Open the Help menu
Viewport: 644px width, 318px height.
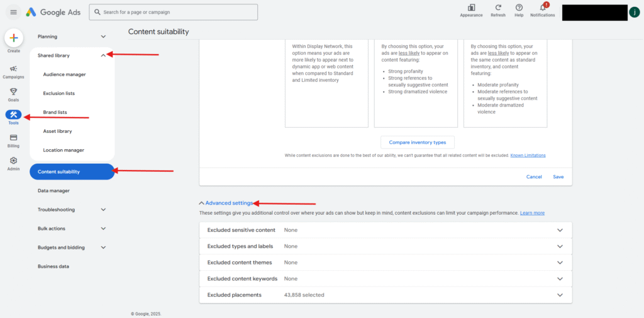[x=519, y=11]
